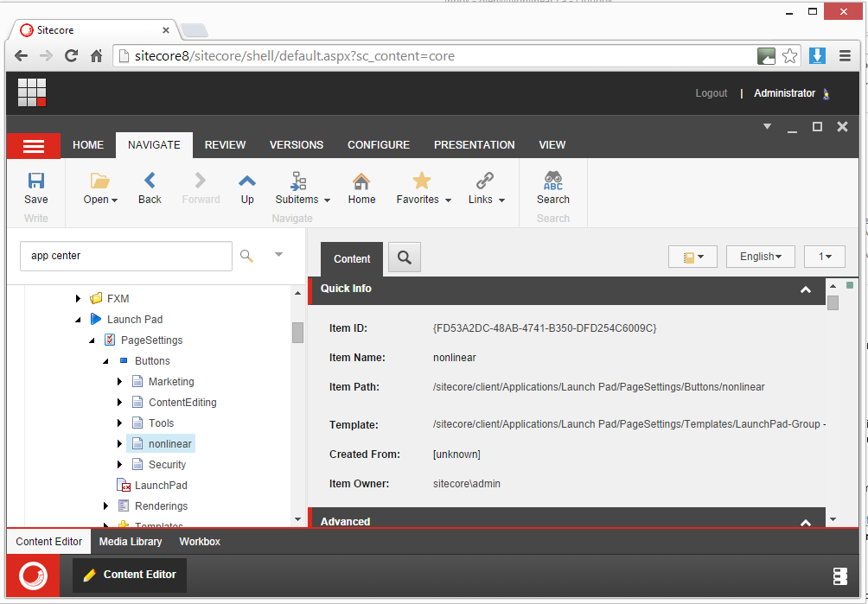The height and width of the screenshot is (604, 868).
Task: Click the content tree scrollbar thumb
Action: [x=297, y=333]
